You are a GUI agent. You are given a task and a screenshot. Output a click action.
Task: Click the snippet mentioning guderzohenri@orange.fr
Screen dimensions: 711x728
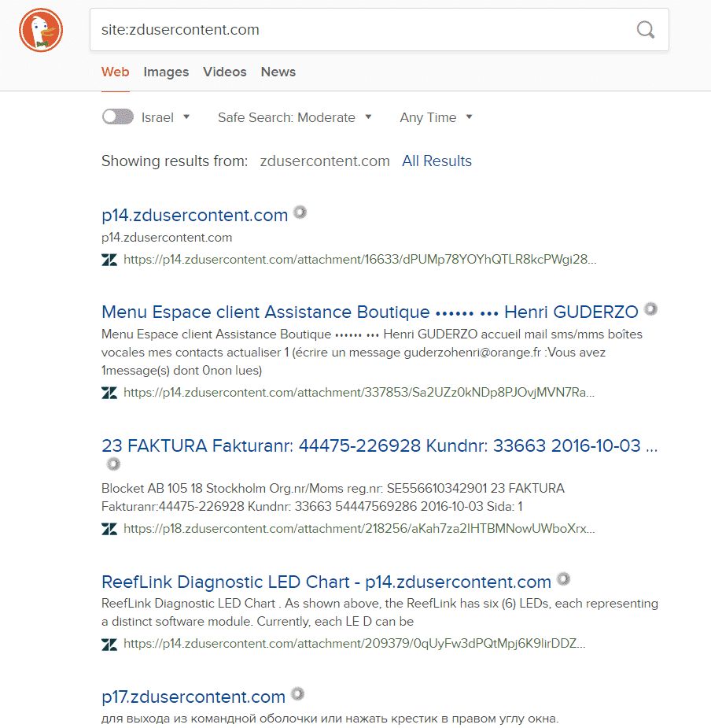click(372, 353)
